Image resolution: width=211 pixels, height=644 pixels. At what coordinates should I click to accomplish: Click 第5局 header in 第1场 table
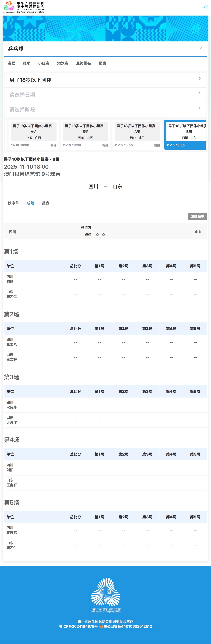click(x=195, y=266)
